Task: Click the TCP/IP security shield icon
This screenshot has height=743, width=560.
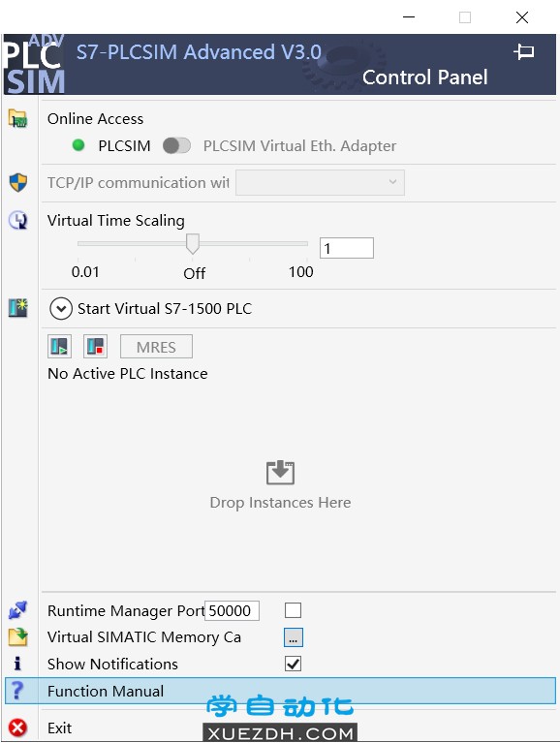Action: pyautogui.click(x=18, y=182)
